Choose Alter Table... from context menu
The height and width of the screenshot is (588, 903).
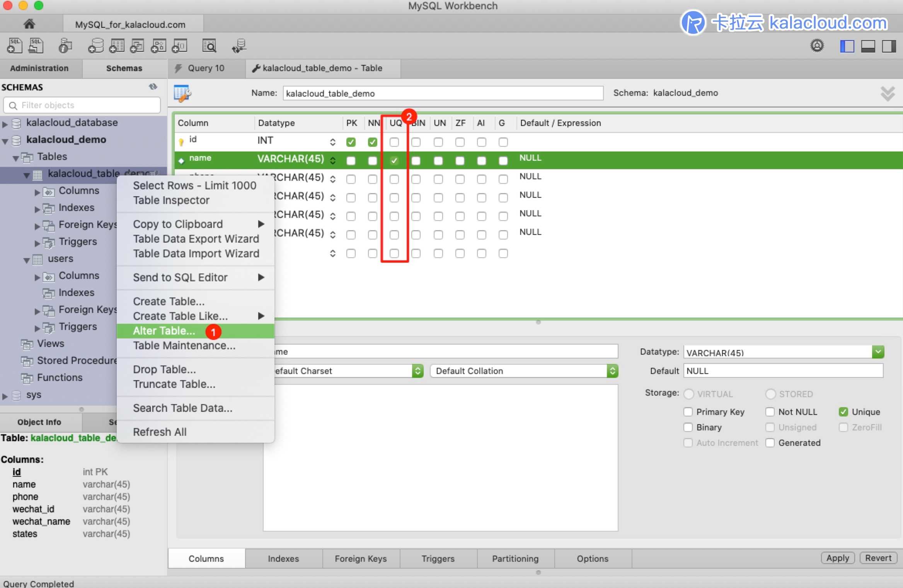point(164,331)
